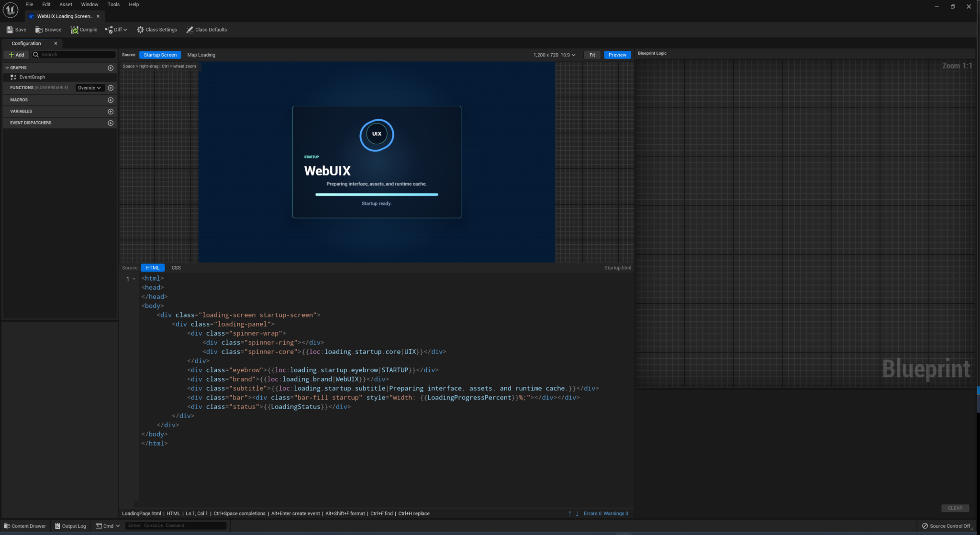Select the Blueprint Logic panel tab
This screenshot has width=980, height=535.
pyautogui.click(x=652, y=53)
